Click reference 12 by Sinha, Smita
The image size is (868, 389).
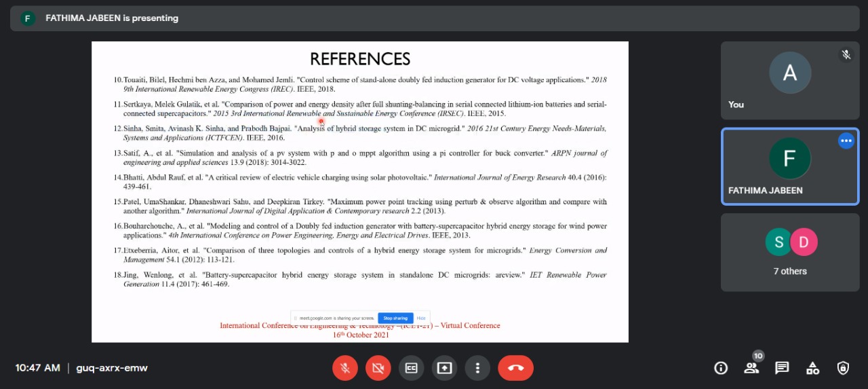pyautogui.click(x=360, y=132)
